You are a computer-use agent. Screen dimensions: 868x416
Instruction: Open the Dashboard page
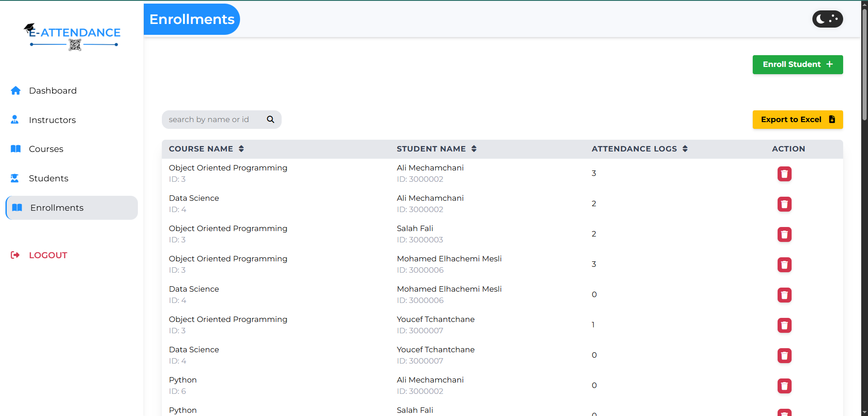52,91
